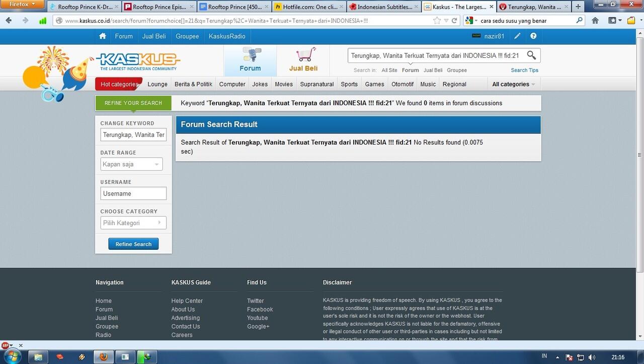644x364 pixels.
Task: Click the Windows Start button
Action: (12, 357)
